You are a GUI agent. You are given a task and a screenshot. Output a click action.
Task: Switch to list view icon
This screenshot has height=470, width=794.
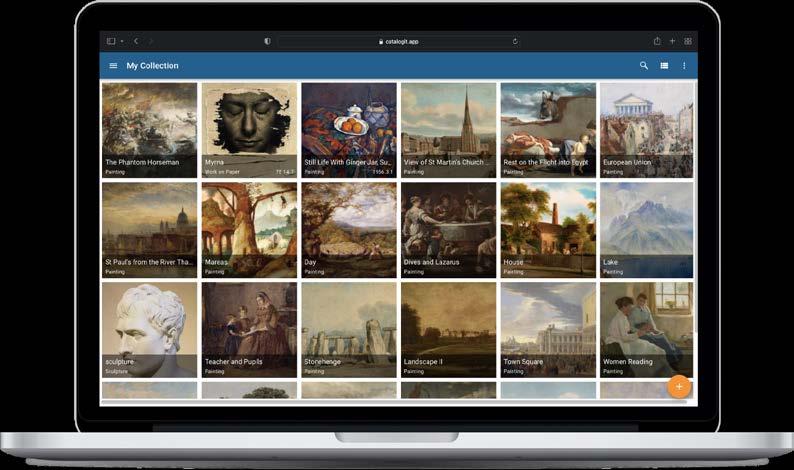coord(664,65)
